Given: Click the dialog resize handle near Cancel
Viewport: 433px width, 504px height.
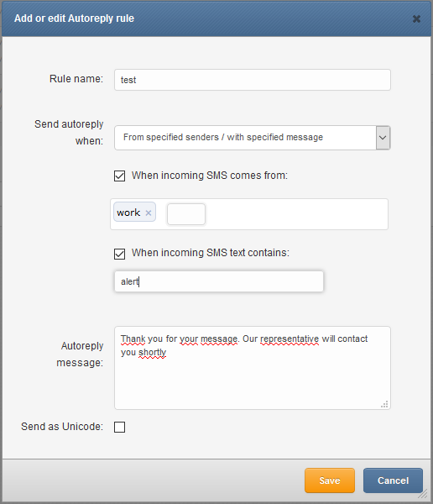Looking at the screenshot, I should [424, 493].
